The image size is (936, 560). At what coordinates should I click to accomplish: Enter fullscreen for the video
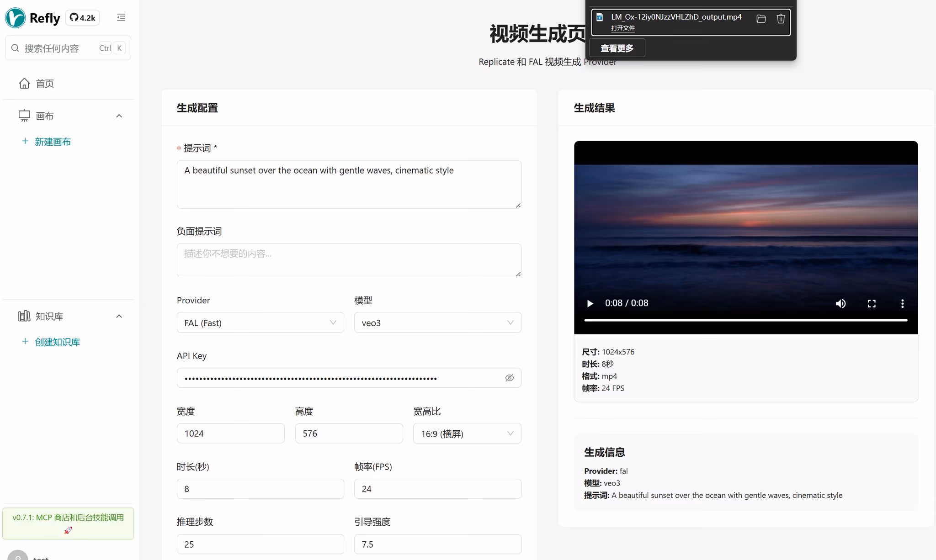click(x=872, y=303)
